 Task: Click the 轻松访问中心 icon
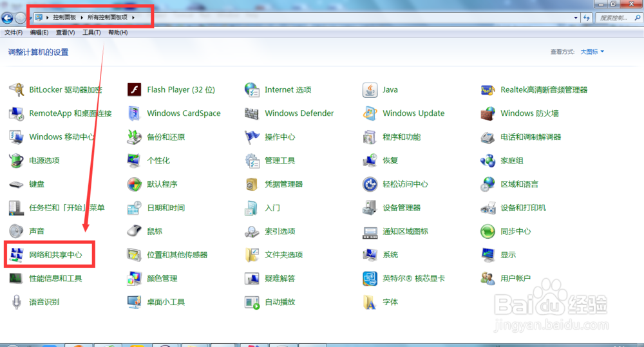tap(370, 184)
